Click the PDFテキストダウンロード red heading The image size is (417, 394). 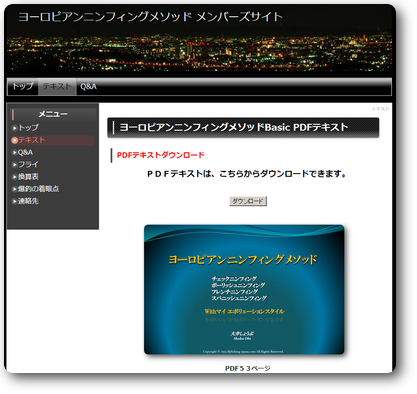pyautogui.click(x=161, y=155)
